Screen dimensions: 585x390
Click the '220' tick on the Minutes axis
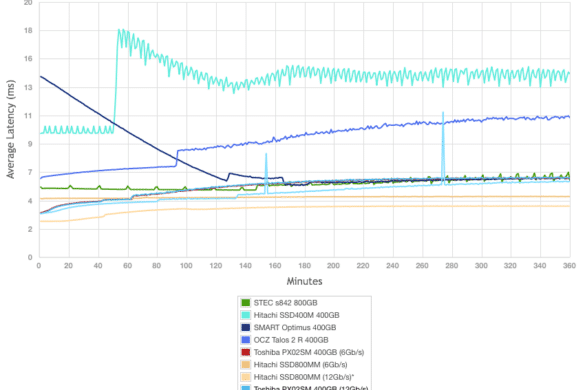point(363,266)
